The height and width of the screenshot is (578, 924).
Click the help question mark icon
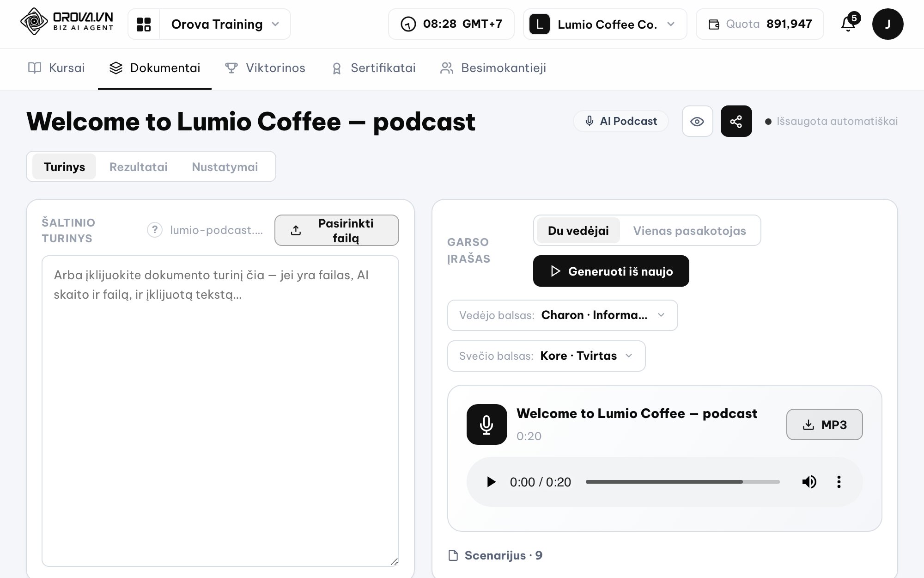[x=155, y=230]
